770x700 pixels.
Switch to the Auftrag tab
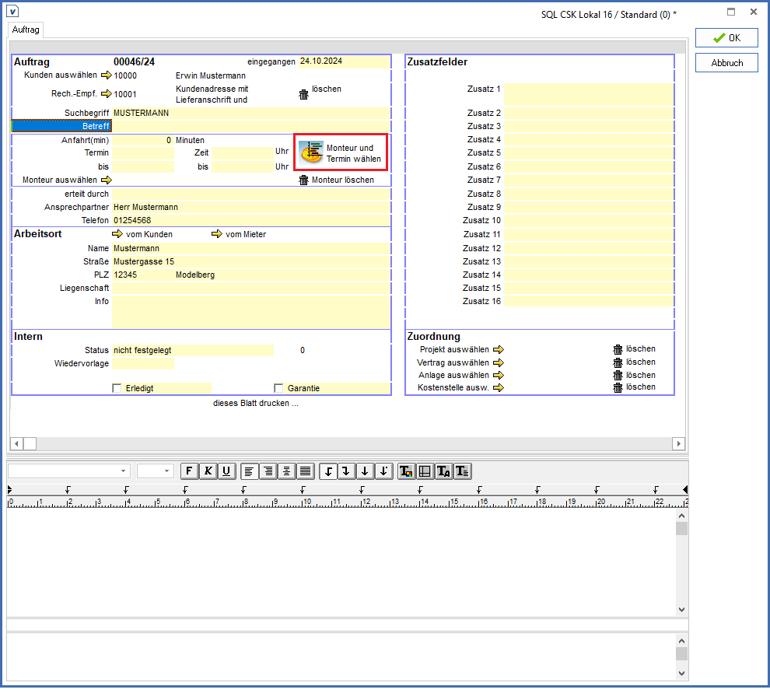26,30
